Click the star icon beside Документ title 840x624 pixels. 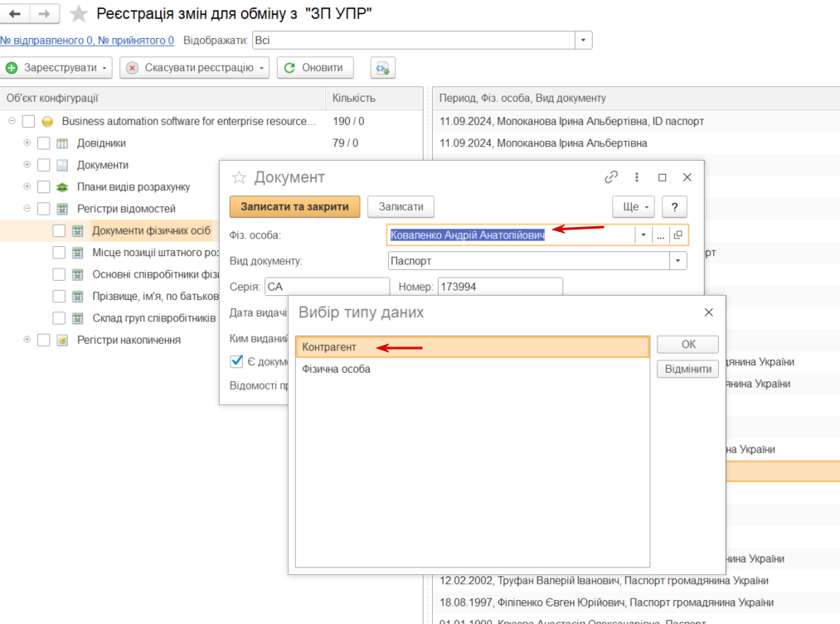tap(239, 177)
